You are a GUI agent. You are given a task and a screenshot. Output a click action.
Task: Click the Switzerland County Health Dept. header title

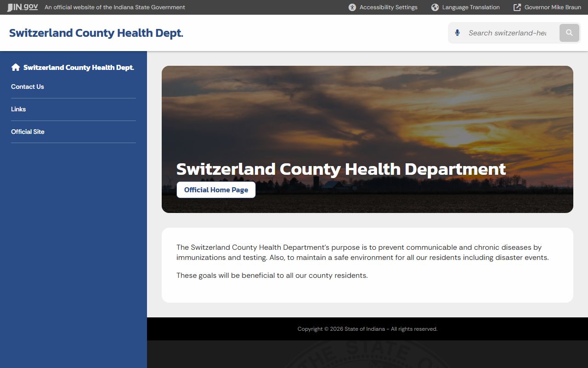coord(96,33)
